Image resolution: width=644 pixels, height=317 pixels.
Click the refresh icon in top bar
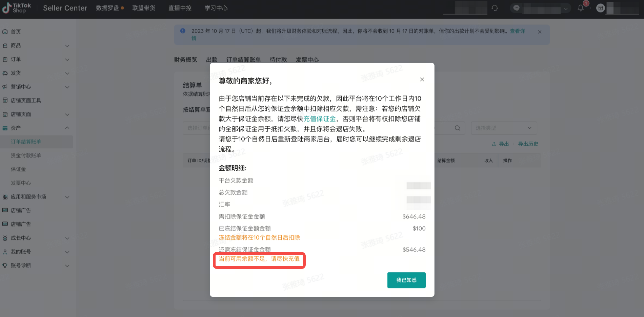point(495,8)
